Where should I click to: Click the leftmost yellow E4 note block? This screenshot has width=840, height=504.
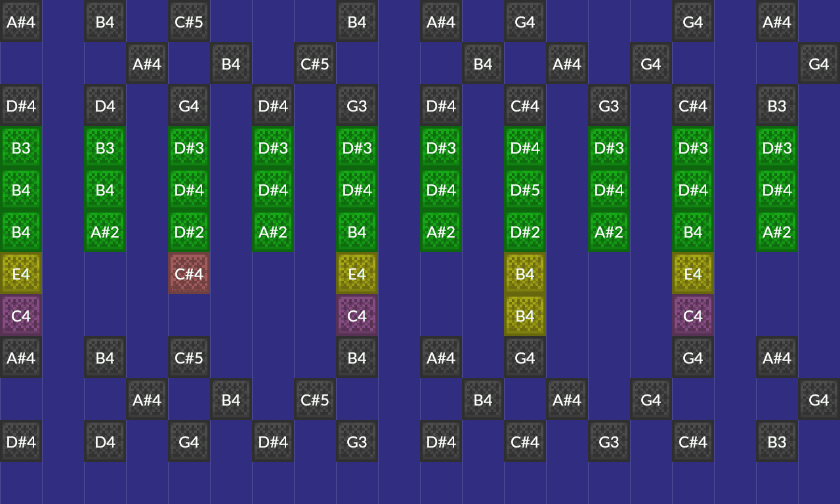point(21,273)
